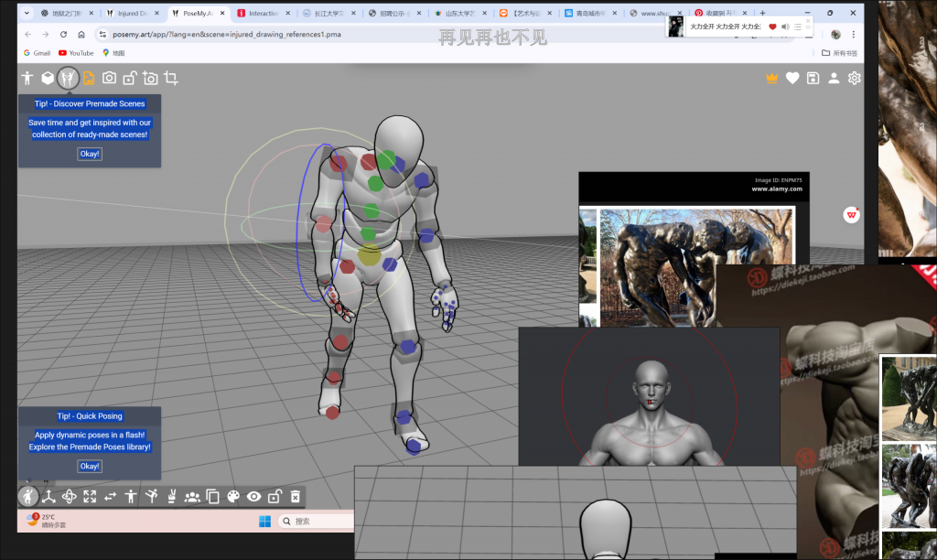Open the settings gear menu
The height and width of the screenshot is (560, 937).
tap(854, 79)
